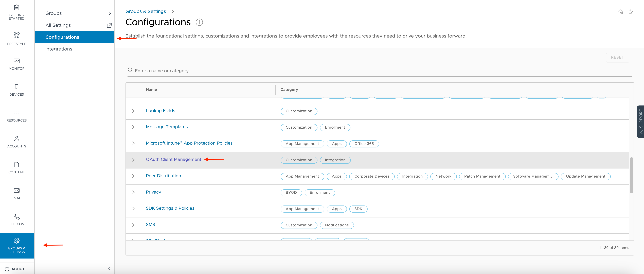The height and width of the screenshot is (274, 644).
Task: Open the info tooltip next to Configurations title
Action: click(199, 22)
